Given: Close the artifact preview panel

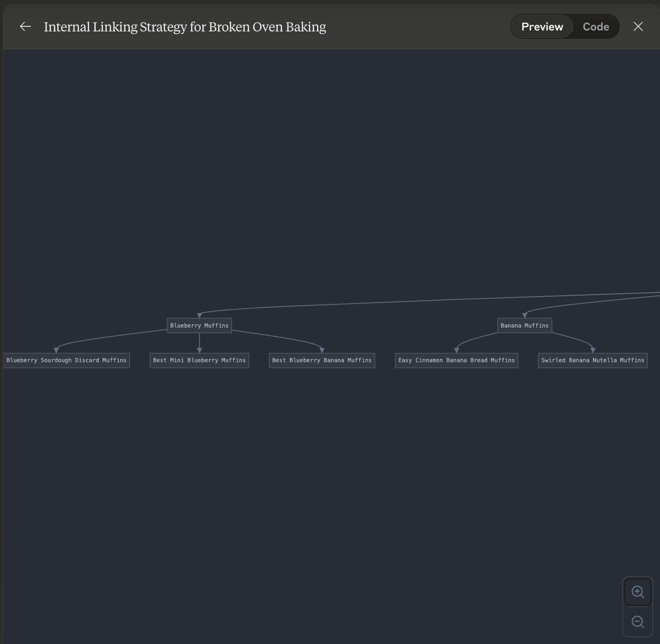Looking at the screenshot, I should (638, 27).
